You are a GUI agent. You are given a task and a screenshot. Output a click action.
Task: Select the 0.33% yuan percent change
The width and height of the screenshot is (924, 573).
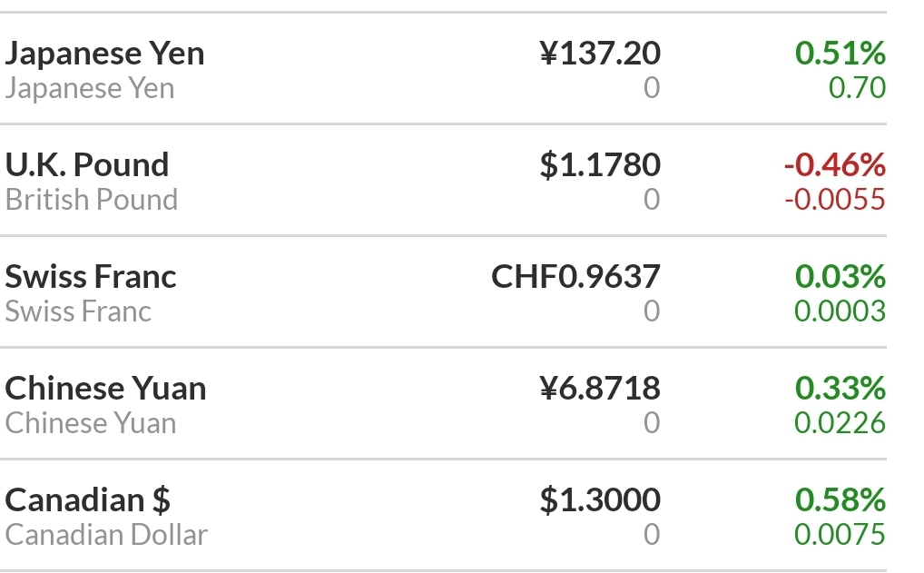click(840, 388)
